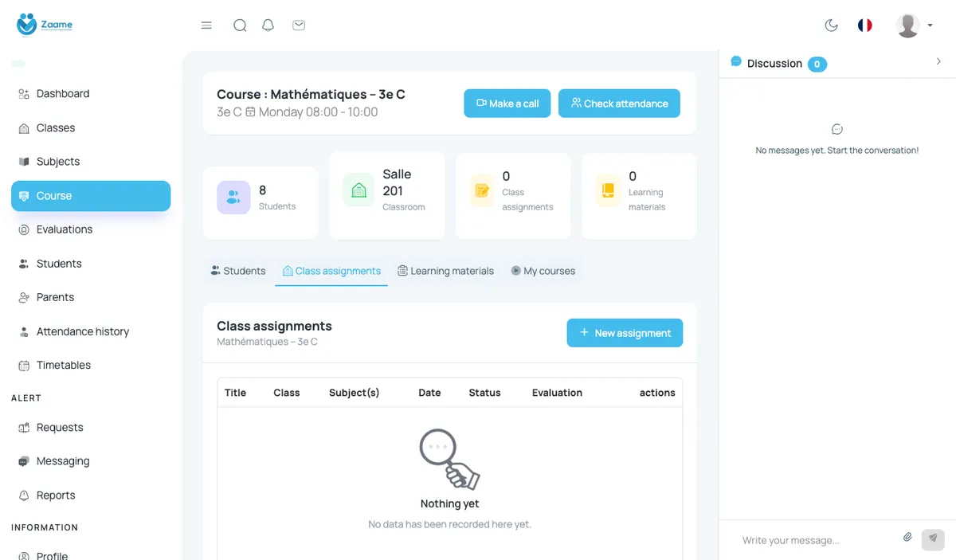Switch to Learning materials tab
956x560 pixels.
[x=446, y=271]
